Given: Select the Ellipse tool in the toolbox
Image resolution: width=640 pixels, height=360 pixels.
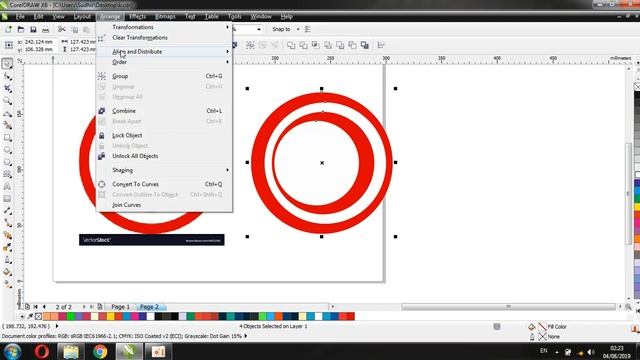Looking at the screenshot, I should [x=7, y=150].
